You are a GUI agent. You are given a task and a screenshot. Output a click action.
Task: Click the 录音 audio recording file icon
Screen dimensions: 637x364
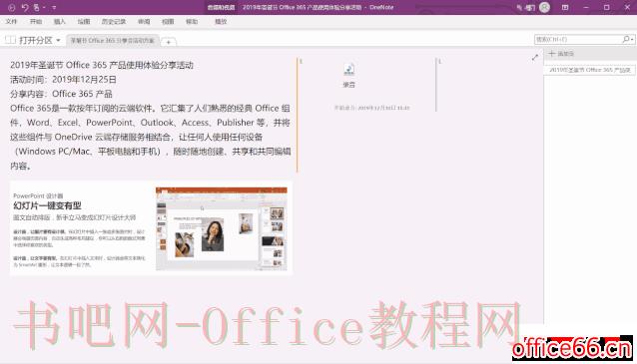pyautogui.click(x=349, y=70)
